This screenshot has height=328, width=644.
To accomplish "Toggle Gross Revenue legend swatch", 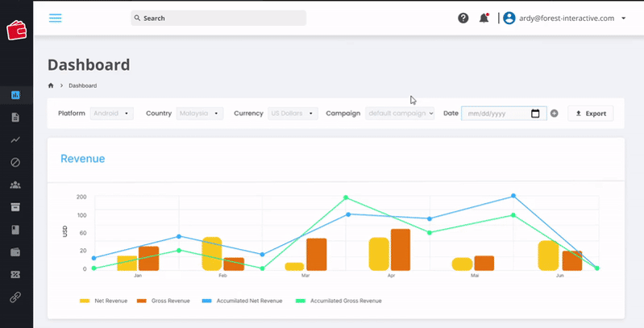I will coord(142,301).
